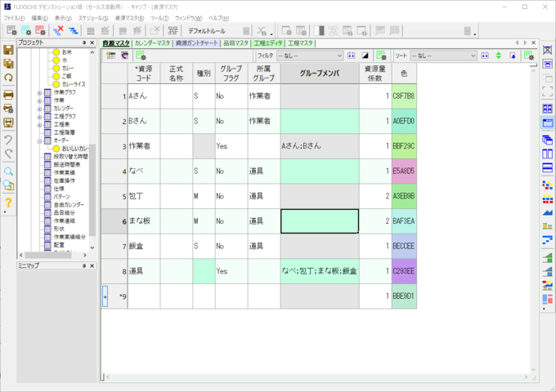The height and width of the screenshot is (392, 556).
Task: Click the red X network icon in toolbar
Action: pos(59,30)
